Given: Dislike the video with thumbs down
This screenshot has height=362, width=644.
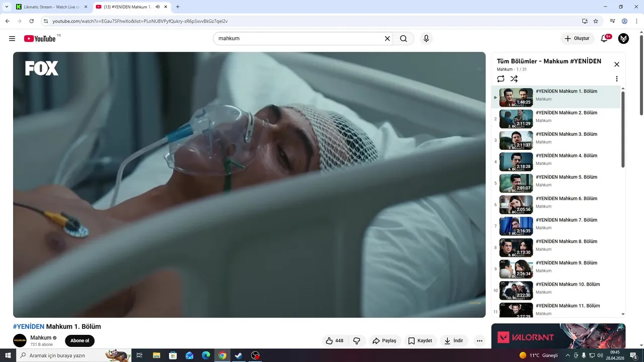Looking at the screenshot, I should click(x=357, y=341).
